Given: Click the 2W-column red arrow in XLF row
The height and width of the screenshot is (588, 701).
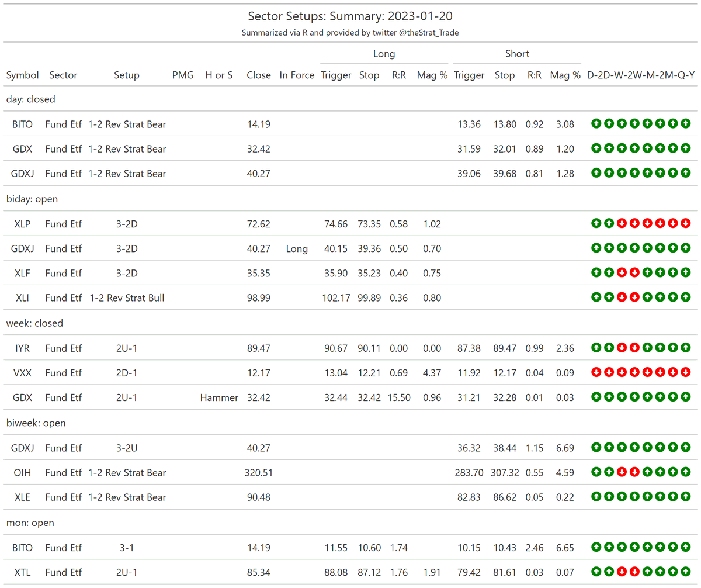Looking at the screenshot, I should click(x=634, y=272).
